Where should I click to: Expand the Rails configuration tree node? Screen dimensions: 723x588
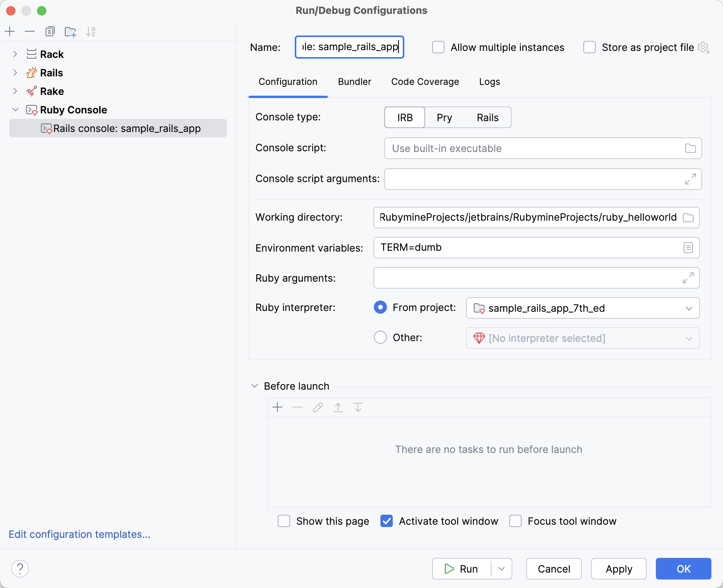pyautogui.click(x=15, y=73)
